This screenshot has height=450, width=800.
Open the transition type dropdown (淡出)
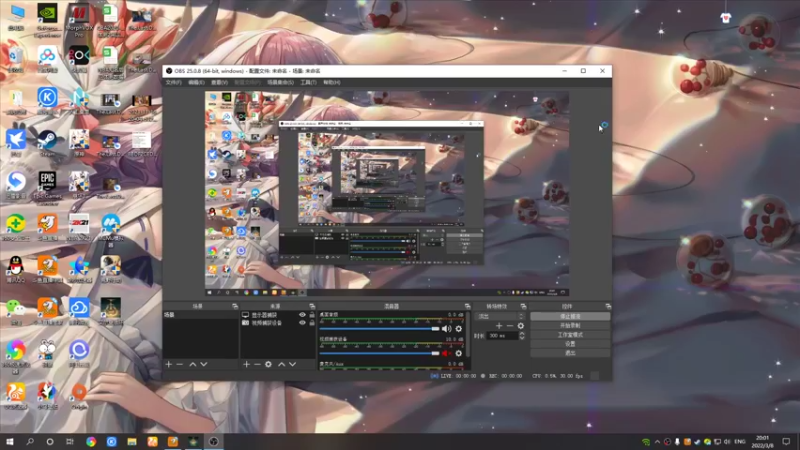click(x=500, y=316)
